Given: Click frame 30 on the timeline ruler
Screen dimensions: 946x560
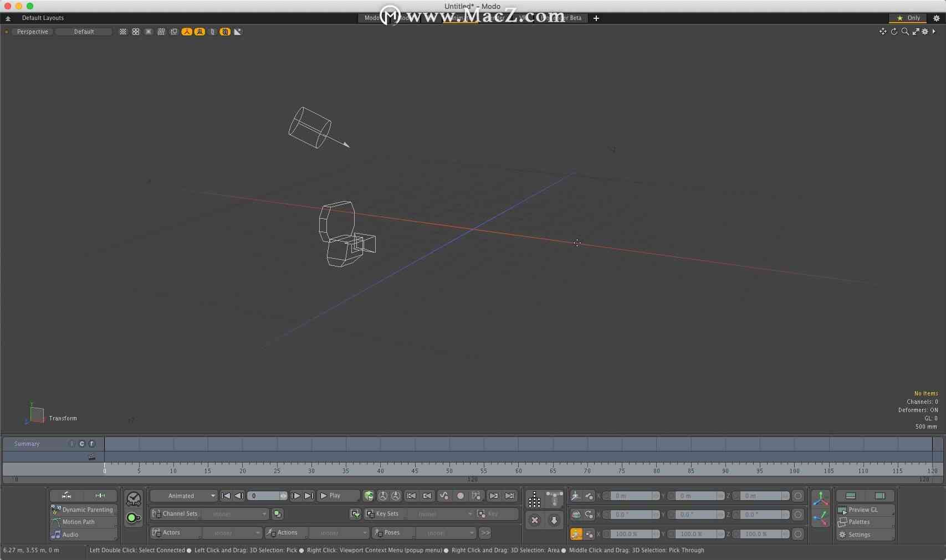Looking at the screenshot, I should pos(311,470).
